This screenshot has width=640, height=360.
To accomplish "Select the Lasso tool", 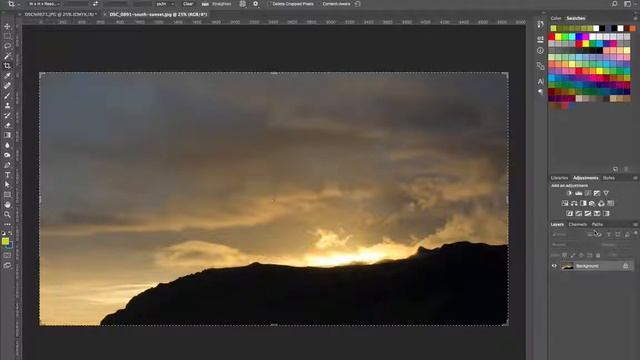I will [x=7, y=46].
